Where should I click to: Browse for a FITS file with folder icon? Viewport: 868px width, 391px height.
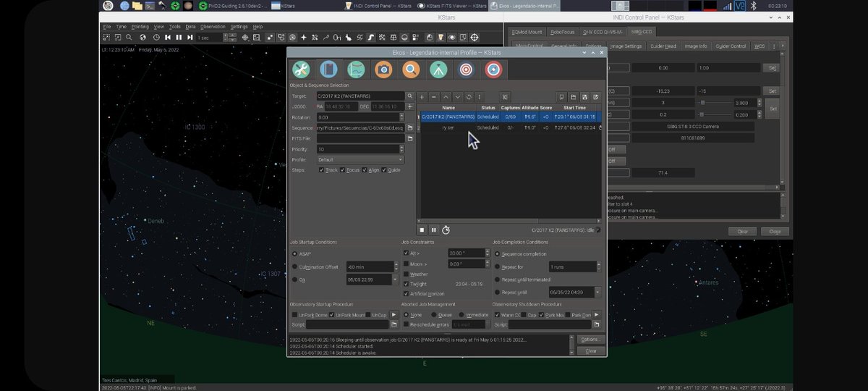(x=409, y=138)
